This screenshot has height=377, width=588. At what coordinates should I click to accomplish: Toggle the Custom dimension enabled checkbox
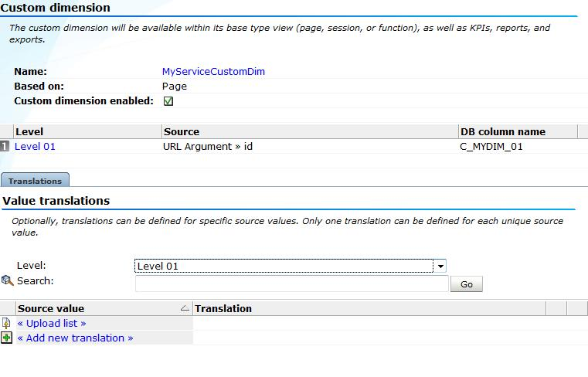pos(168,101)
